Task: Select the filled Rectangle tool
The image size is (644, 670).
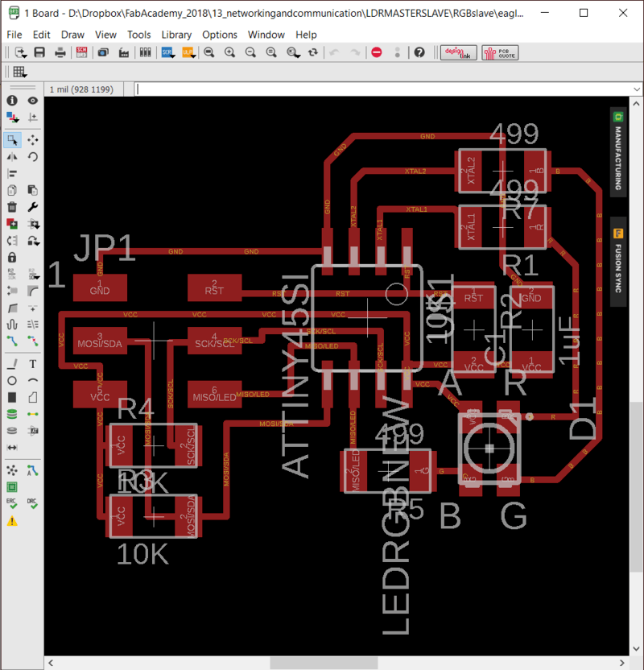Action: (x=12, y=397)
